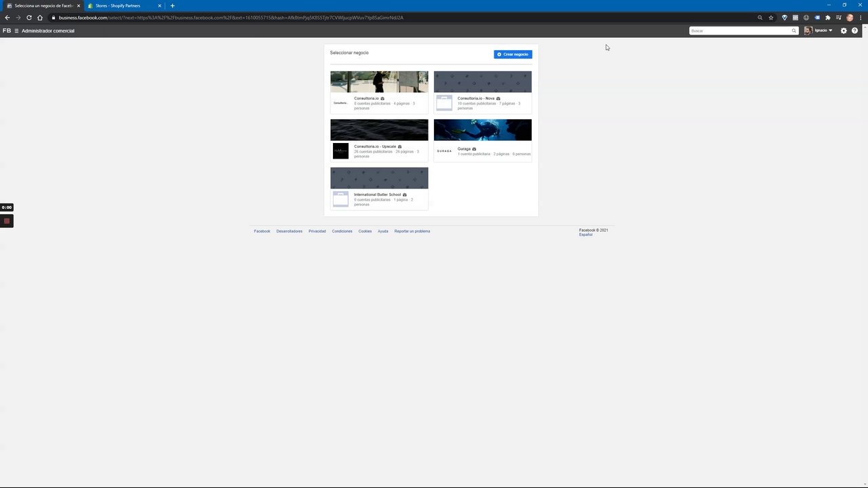Select the Consultoria.io business name
The width and height of the screenshot is (868, 488).
(x=366, y=98)
